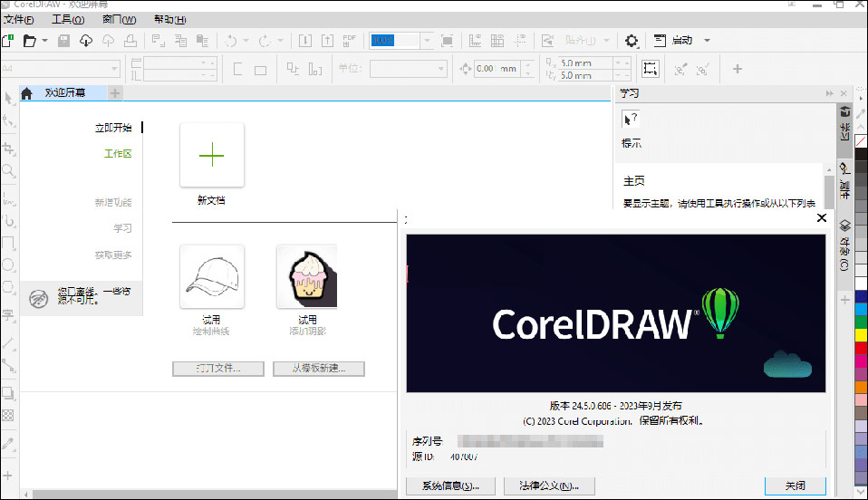
Task: Open the 窗口(W) menu
Action: click(x=119, y=19)
